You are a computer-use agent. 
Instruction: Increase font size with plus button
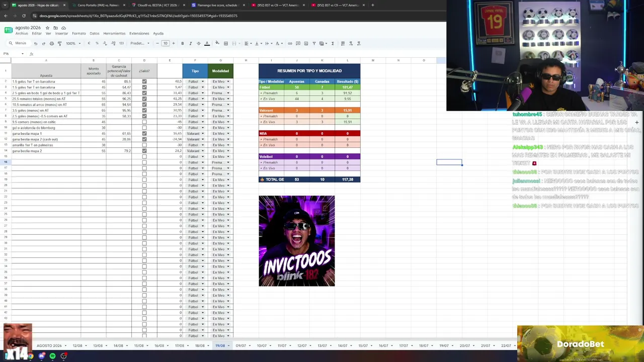(174, 43)
